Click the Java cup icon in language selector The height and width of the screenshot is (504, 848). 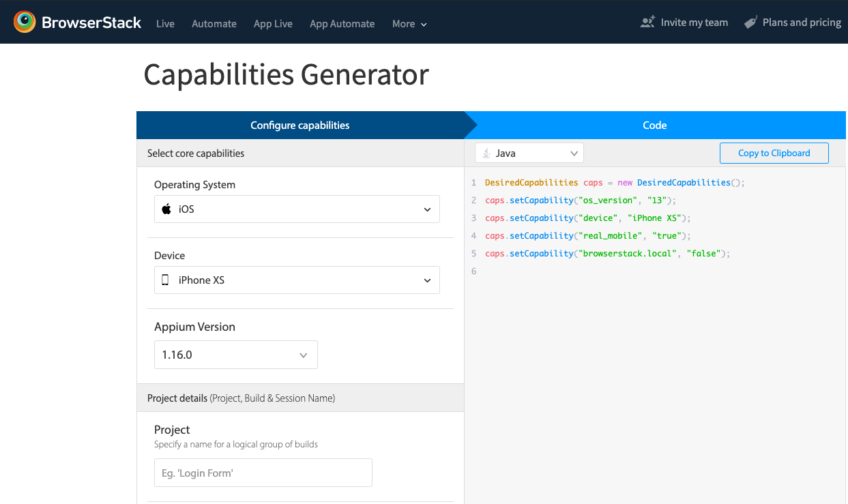[486, 152]
